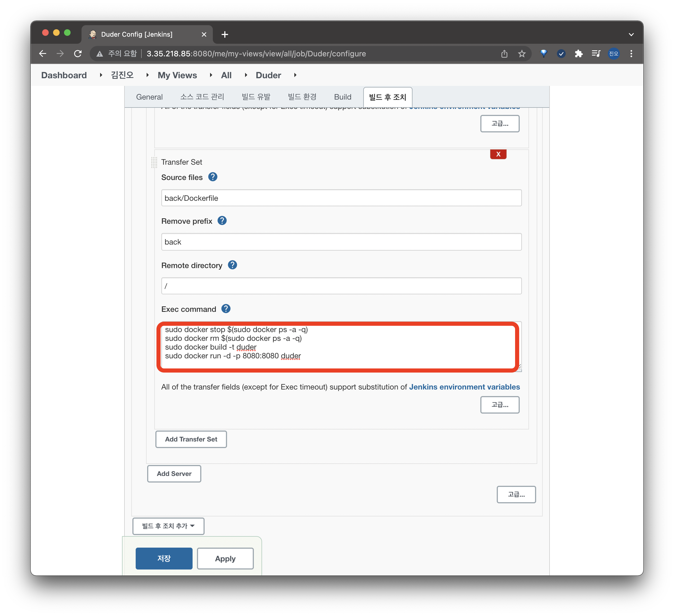Open the Chrome three-dot menu

631,54
